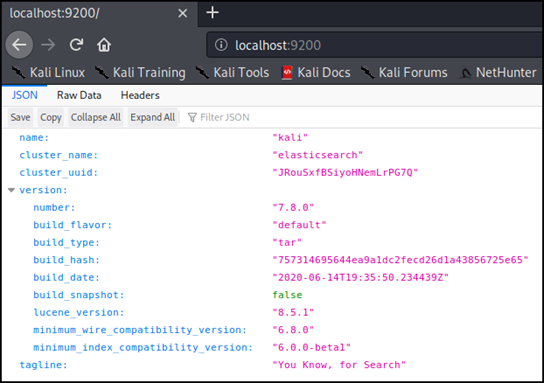This screenshot has height=383, width=544.
Task: Select the value "6.0.0-beta1"
Action: pyautogui.click(x=312, y=347)
